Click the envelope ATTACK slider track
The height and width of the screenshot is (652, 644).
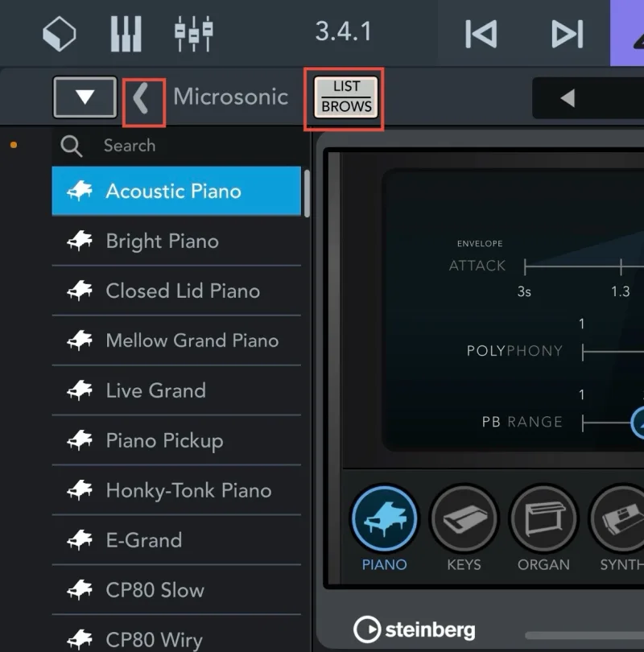click(584, 266)
